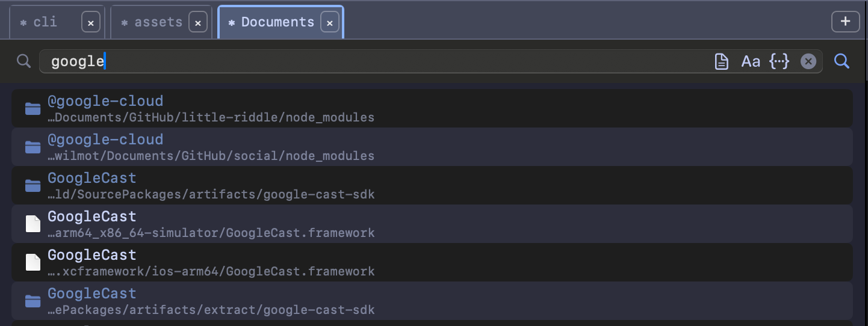The image size is (868, 326).
Task: Click path …wilmot/Documents/GitHub/social/node_modules
Action: (x=211, y=156)
